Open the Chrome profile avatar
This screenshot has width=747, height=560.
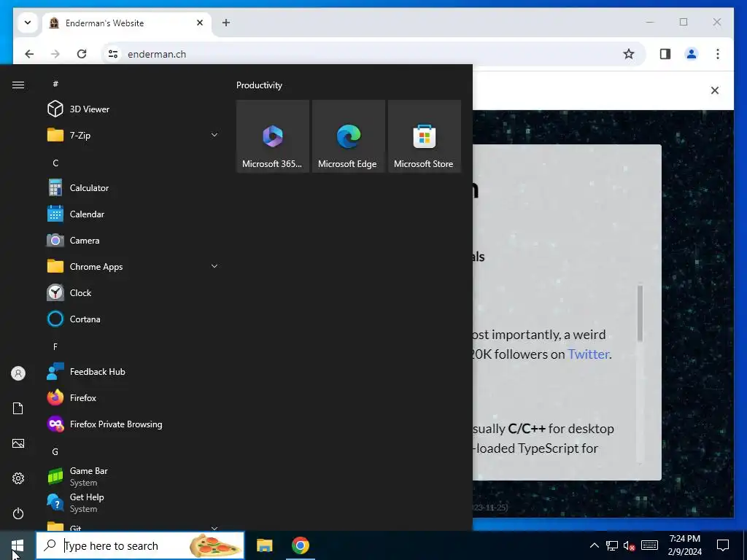(x=692, y=54)
